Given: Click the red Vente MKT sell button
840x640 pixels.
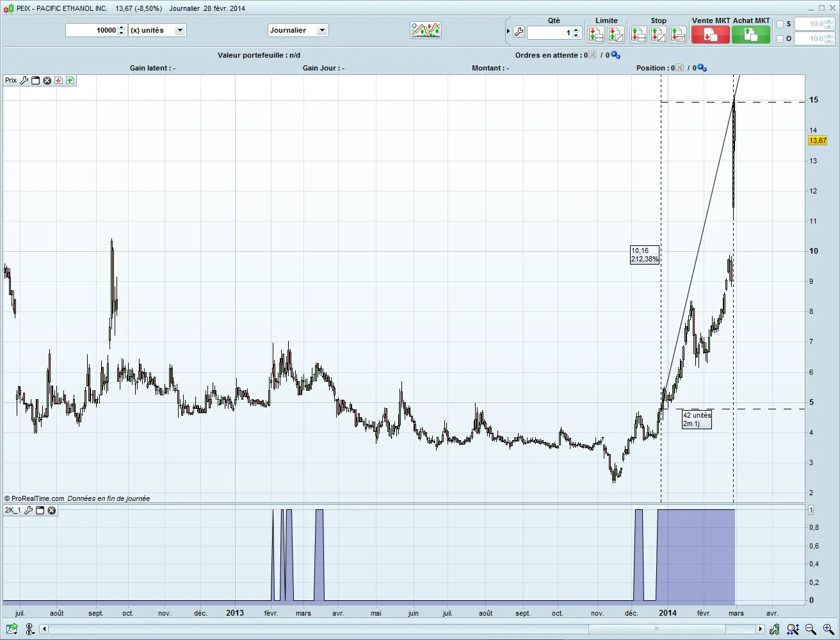Looking at the screenshot, I should point(710,35).
